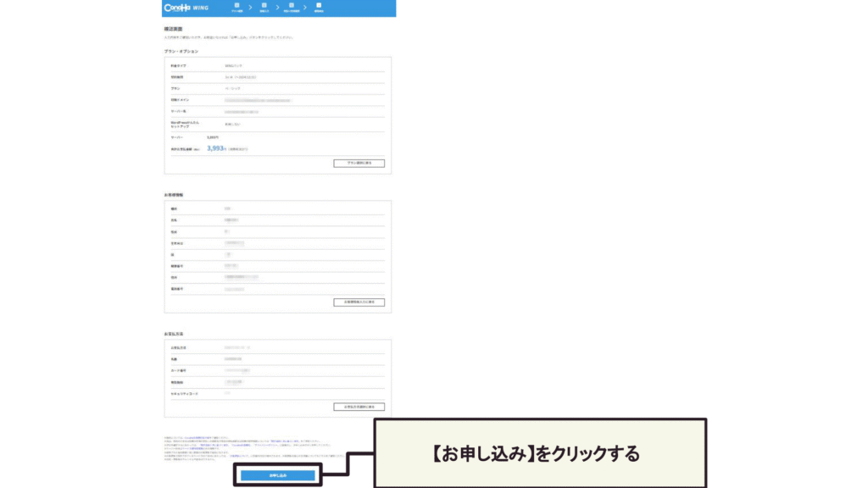Click the chevron before the final step
868x488 pixels.
tap(305, 8)
